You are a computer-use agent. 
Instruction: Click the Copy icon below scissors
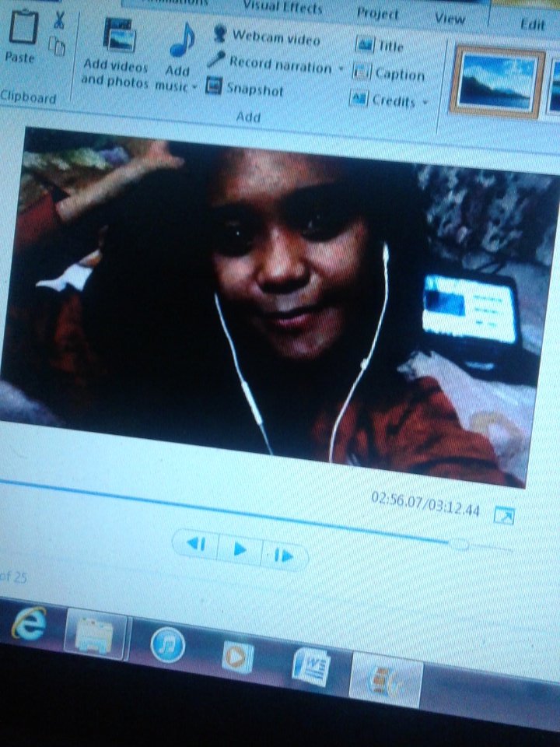point(57,46)
